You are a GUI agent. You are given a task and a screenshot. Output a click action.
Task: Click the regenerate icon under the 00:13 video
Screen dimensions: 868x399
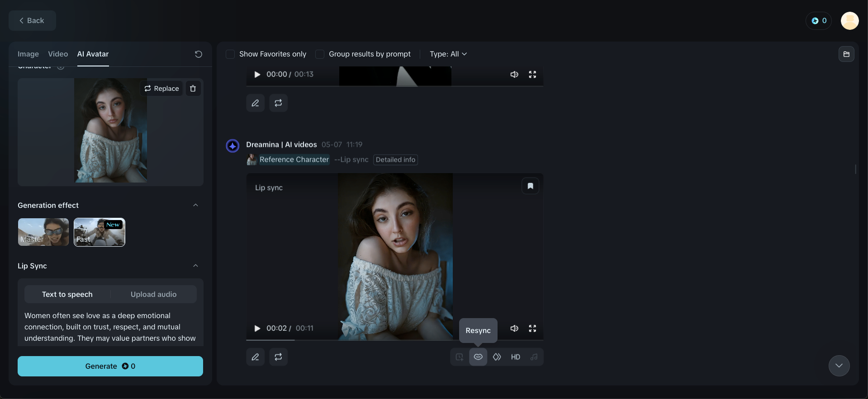click(278, 103)
